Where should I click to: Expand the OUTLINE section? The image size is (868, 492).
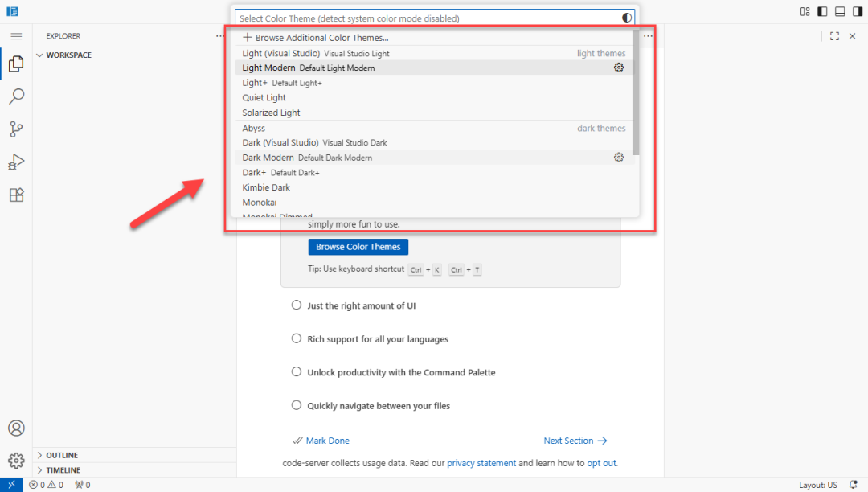(x=62, y=455)
